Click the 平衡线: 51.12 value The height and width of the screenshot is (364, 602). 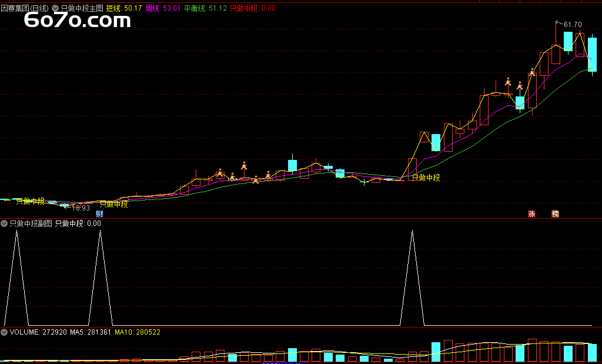click(x=205, y=8)
